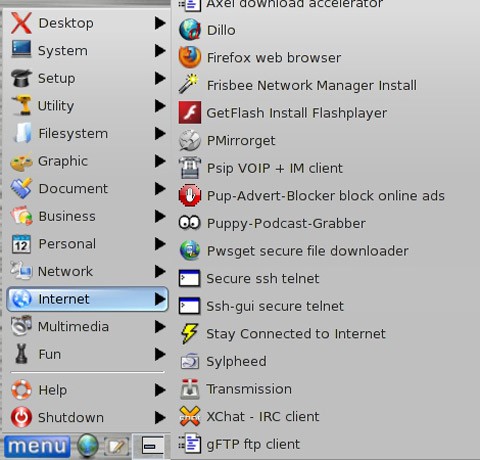Launch Psip VOIP + IM client entry
Image resolution: width=480 pixels, height=460 pixels.
(x=275, y=168)
